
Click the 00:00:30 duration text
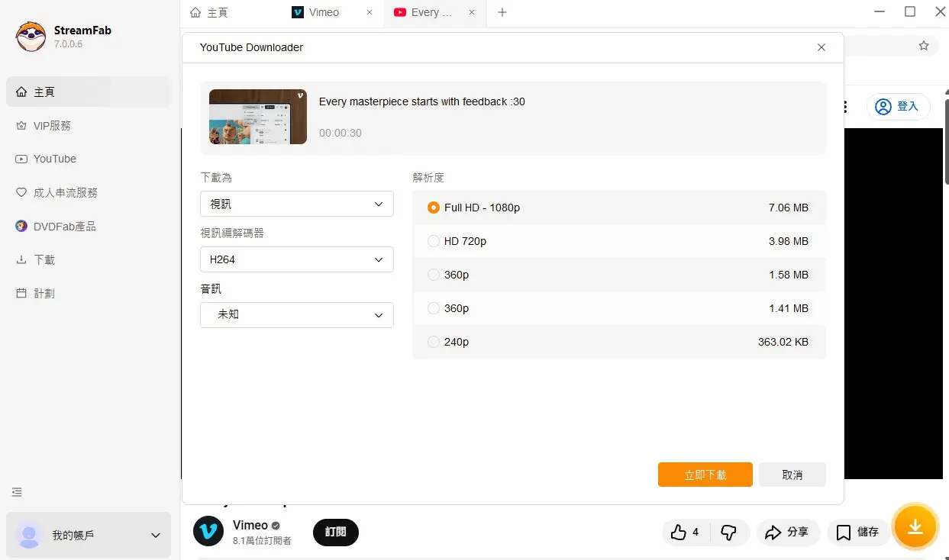pos(341,133)
